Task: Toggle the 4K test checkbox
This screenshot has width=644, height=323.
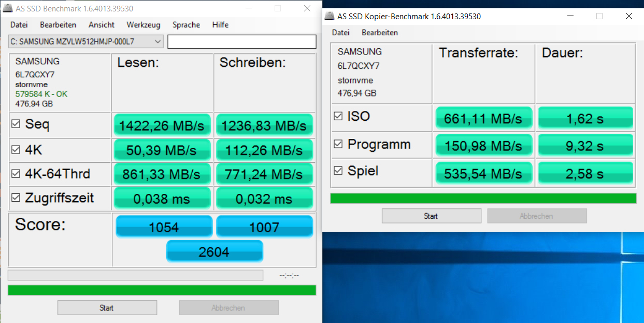Action: pos(16,150)
